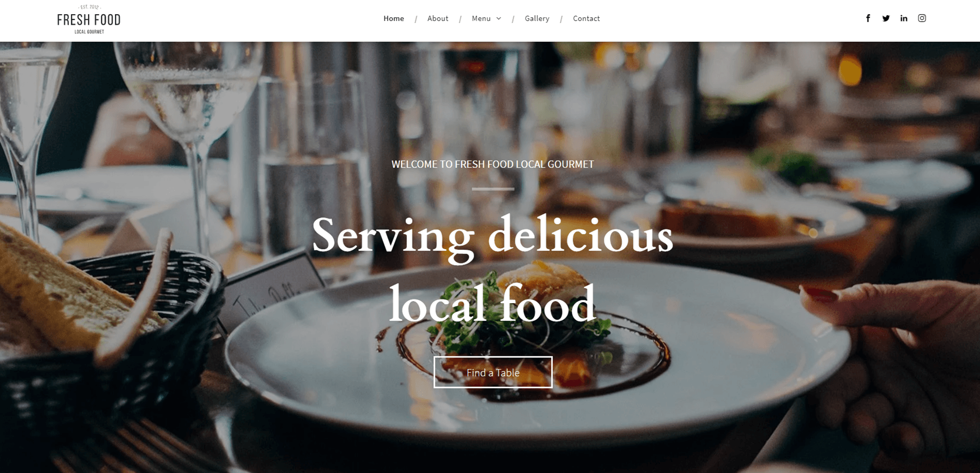Go to the Home page
980x473 pixels.
(394, 18)
